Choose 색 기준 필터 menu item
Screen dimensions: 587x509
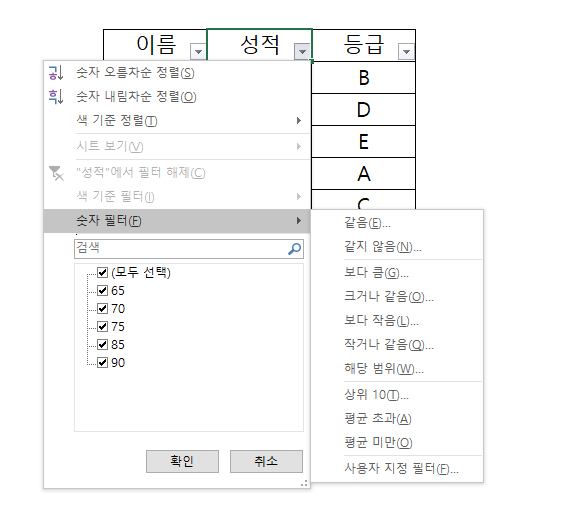(x=177, y=196)
